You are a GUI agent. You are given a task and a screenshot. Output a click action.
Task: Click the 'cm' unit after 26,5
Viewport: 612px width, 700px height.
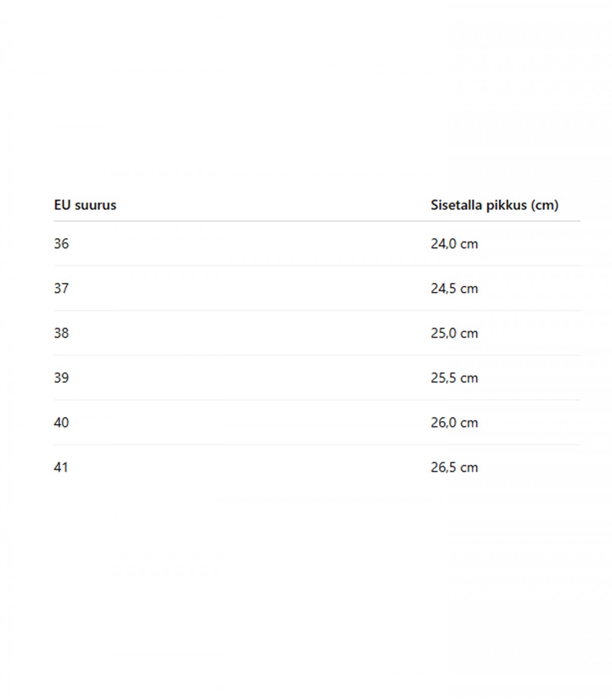tap(469, 468)
